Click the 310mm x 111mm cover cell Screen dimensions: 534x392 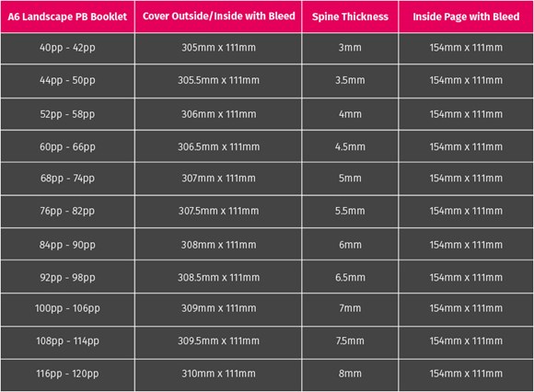[218, 374]
